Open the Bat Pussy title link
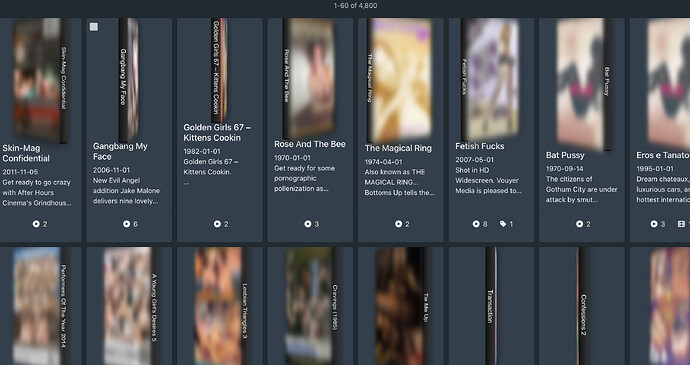Image resolution: width=690 pixels, height=365 pixels. point(565,155)
